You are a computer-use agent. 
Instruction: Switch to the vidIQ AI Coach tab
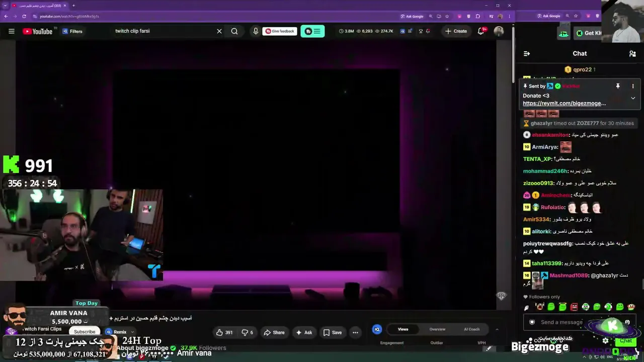(x=471, y=329)
